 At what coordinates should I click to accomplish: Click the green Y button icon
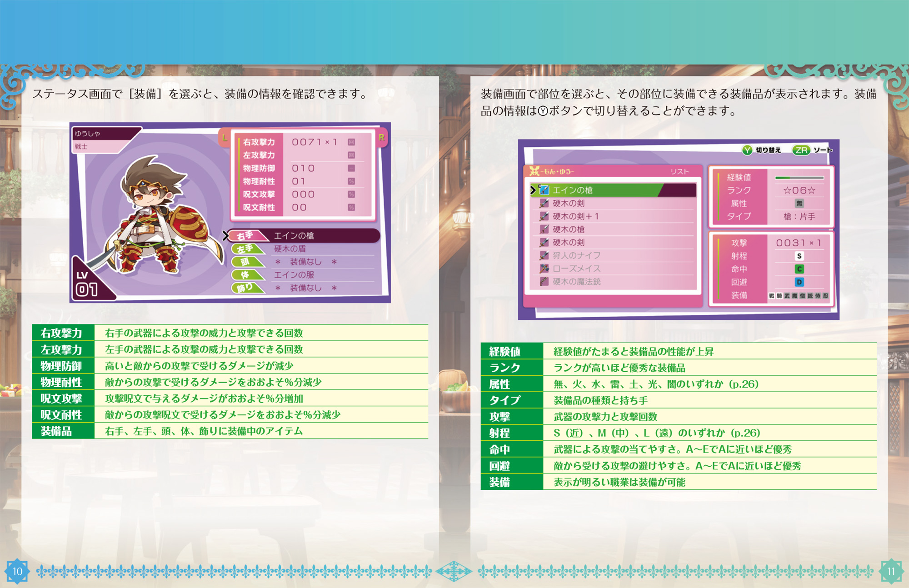[x=747, y=150]
